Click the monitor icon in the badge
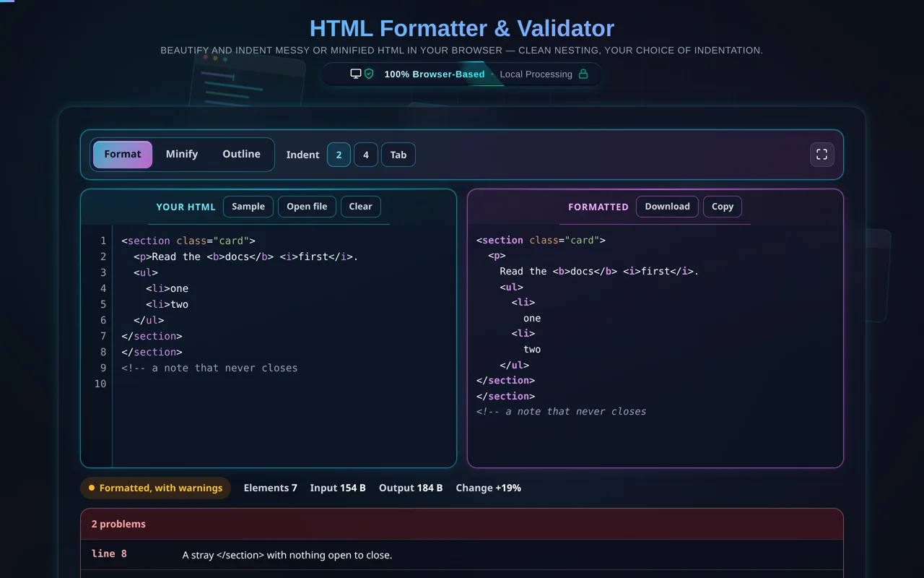 pyautogui.click(x=355, y=74)
